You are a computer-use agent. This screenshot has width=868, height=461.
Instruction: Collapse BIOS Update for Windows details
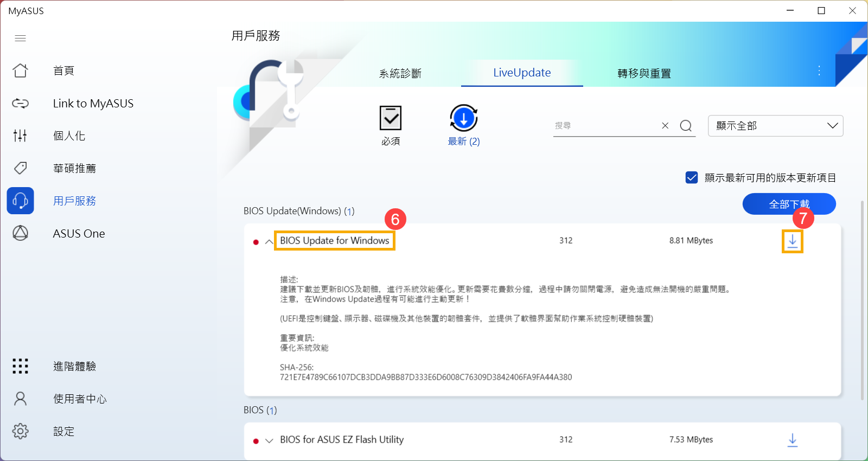click(269, 242)
